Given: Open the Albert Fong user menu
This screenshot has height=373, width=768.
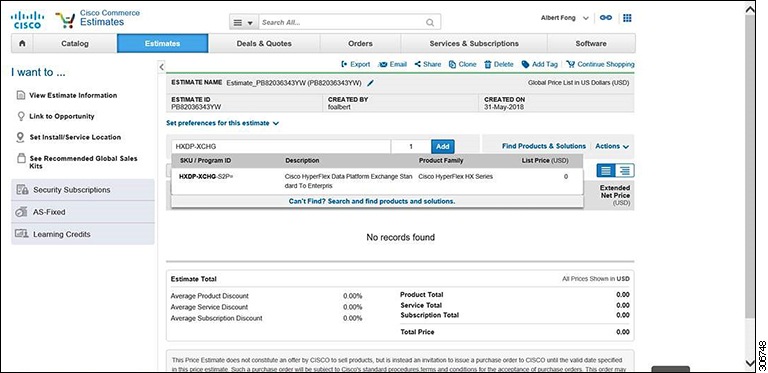Looking at the screenshot, I should [565, 18].
